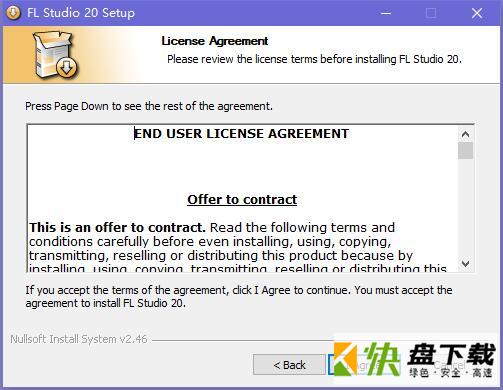The width and height of the screenshot is (503, 390).
Task: Click the empty scrollbar track below thumb
Action: [465, 208]
